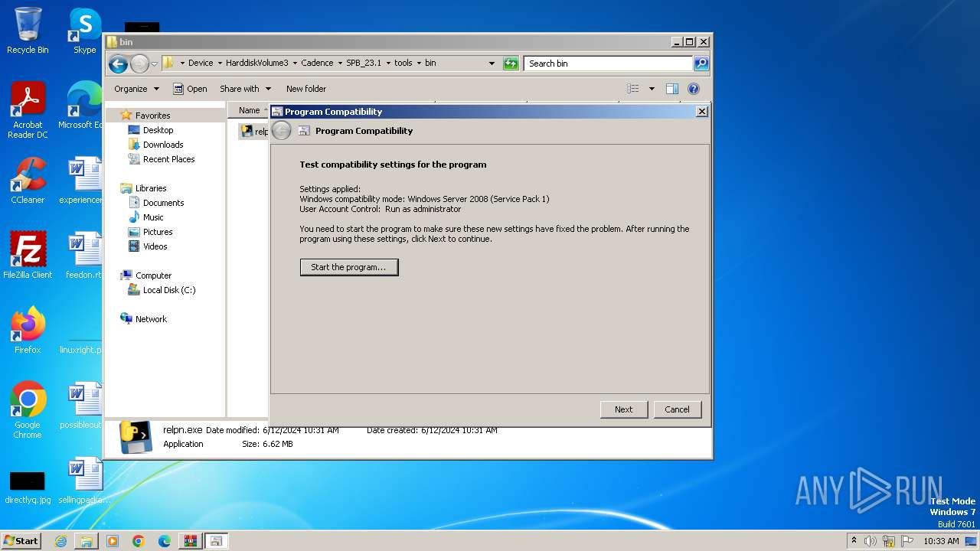Open Skype desktop shortcut

pyautogui.click(x=84, y=31)
